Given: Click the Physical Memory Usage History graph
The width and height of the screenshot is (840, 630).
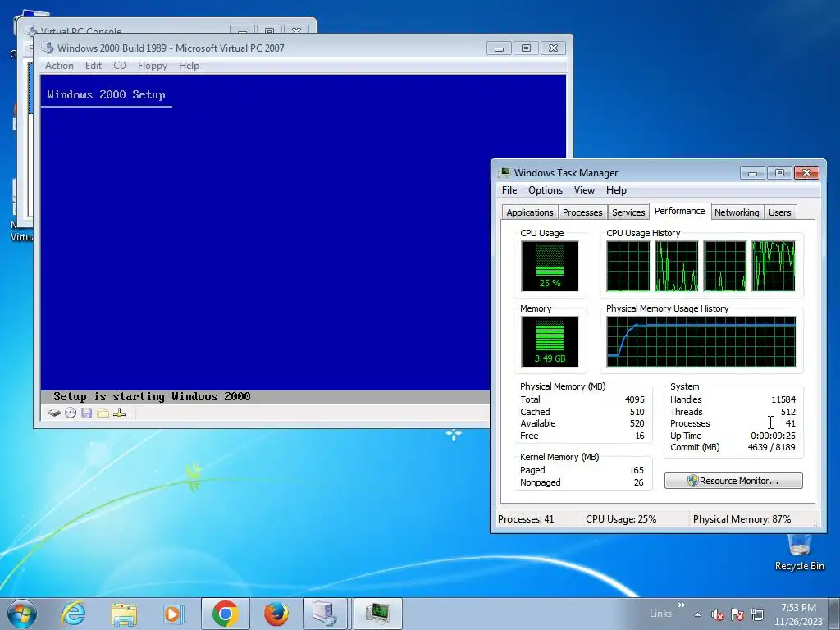Looking at the screenshot, I should [701, 341].
